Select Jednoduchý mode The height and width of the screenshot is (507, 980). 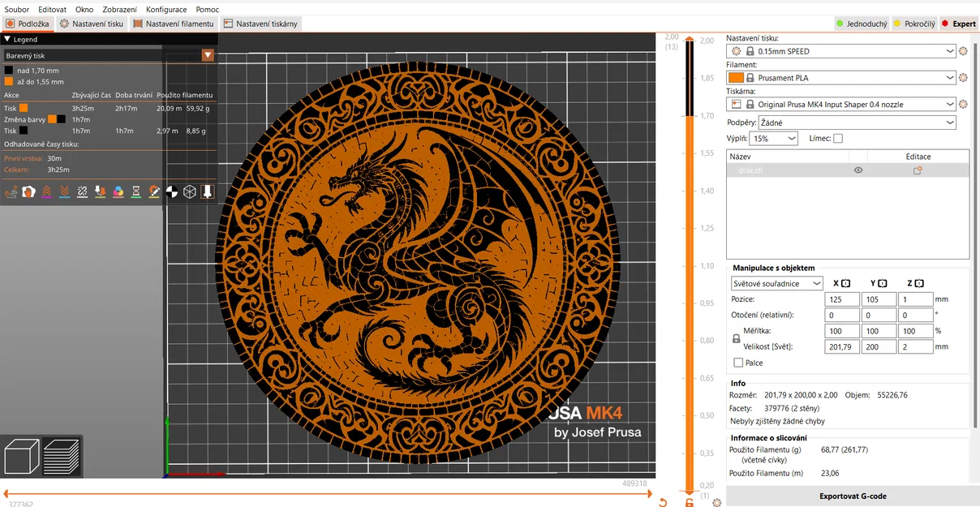point(862,24)
